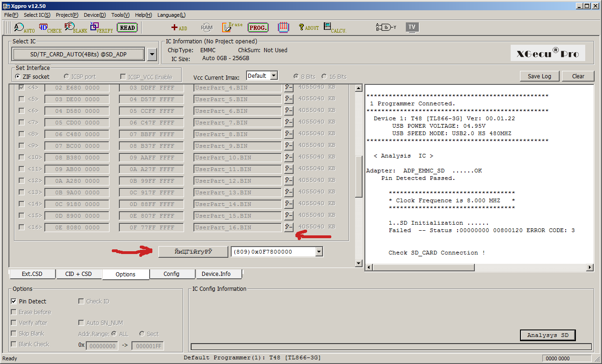This screenshot has height=364, width=602.
Task: Enable the Check ID option
Action: coord(81,301)
